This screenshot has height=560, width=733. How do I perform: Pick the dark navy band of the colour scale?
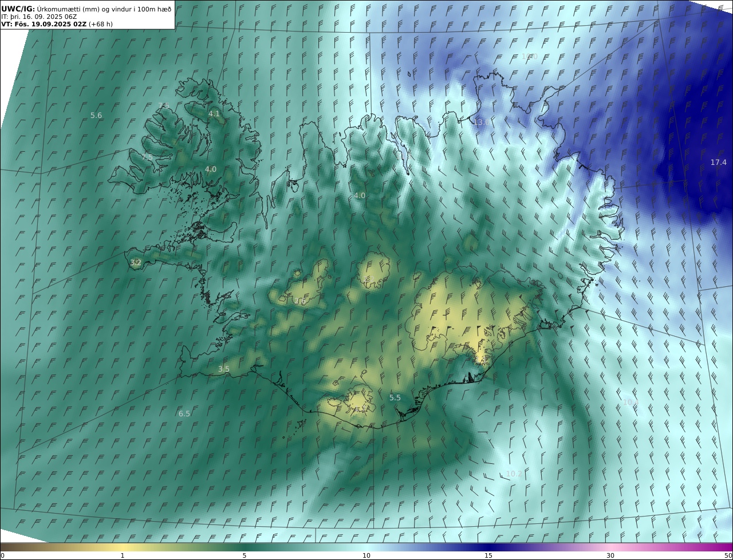coord(488,547)
